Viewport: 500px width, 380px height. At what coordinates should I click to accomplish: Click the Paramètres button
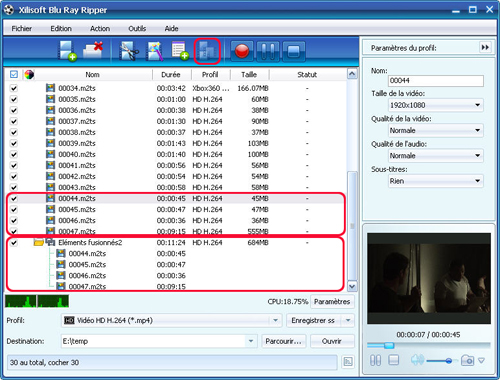332,301
